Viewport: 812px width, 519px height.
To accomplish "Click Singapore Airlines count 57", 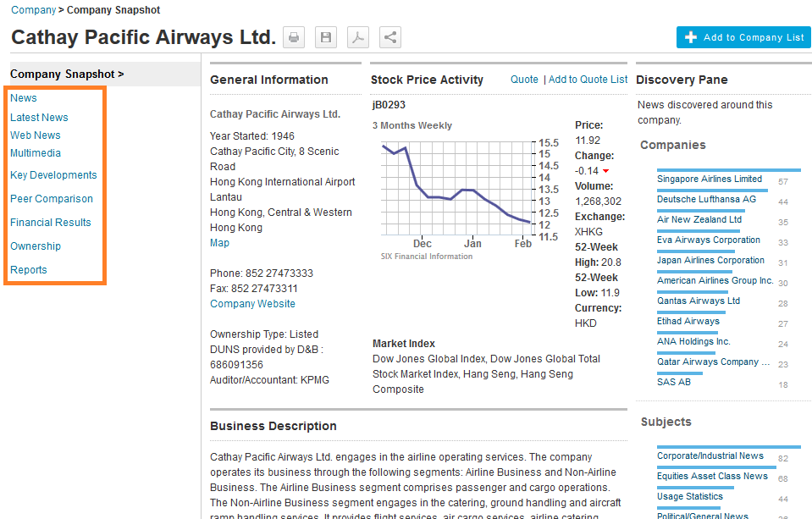I will [782, 182].
